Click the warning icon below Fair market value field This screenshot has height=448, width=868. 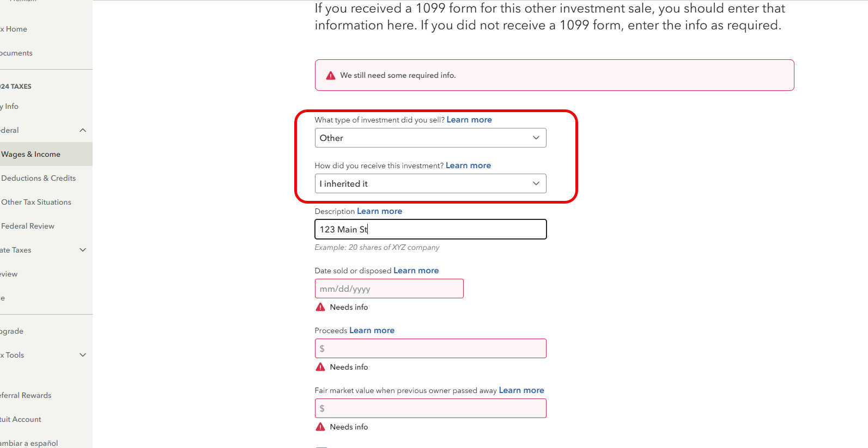320,427
